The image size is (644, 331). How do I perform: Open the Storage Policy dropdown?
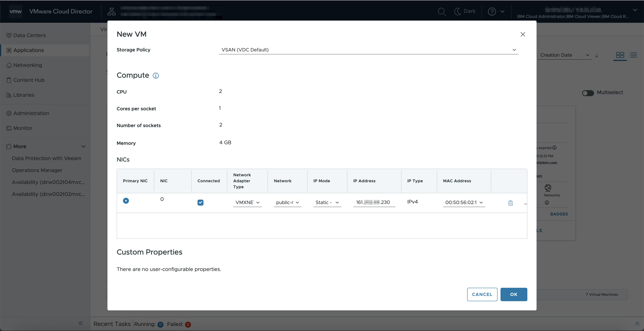point(369,50)
